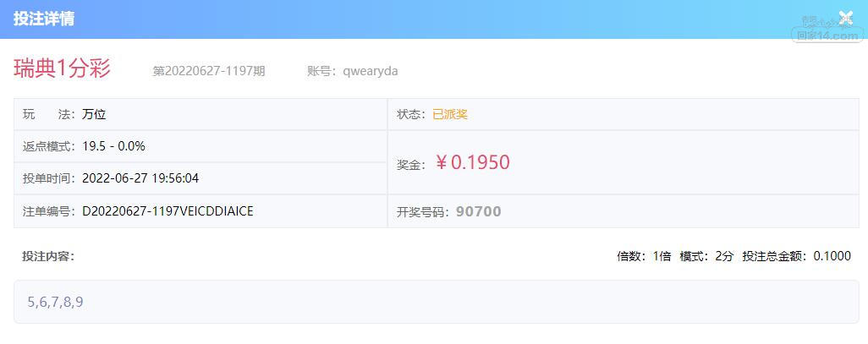Click the 已派奖 status text

click(x=450, y=114)
